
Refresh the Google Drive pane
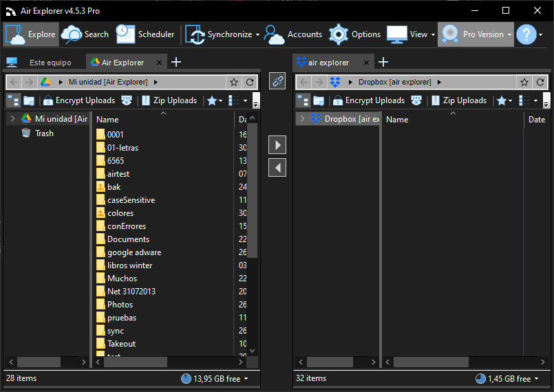250,83
